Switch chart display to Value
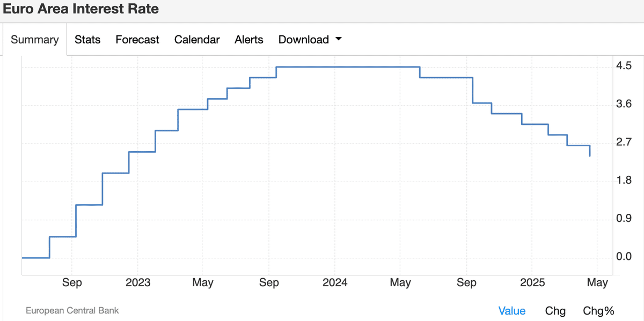644x321 pixels. (511, 311)
